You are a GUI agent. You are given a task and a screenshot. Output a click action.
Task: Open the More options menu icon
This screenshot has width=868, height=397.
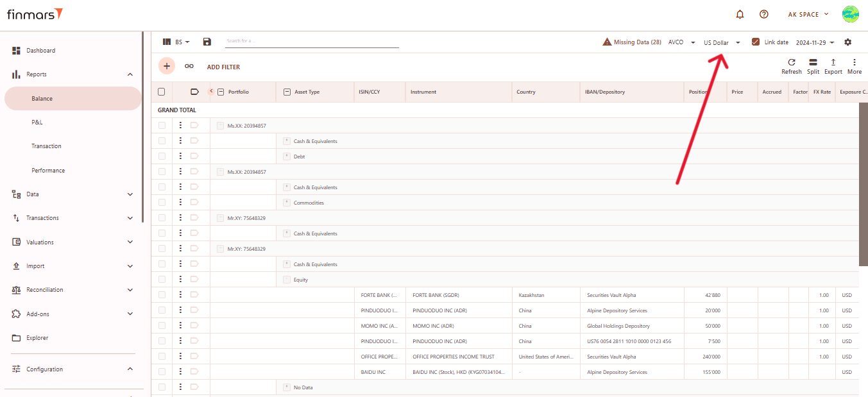854,63
